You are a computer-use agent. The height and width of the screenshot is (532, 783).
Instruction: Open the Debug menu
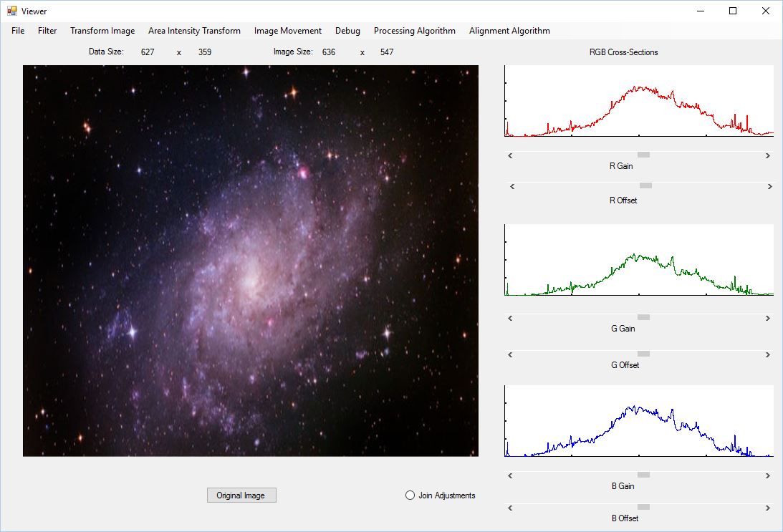click(x=347, y=31)
